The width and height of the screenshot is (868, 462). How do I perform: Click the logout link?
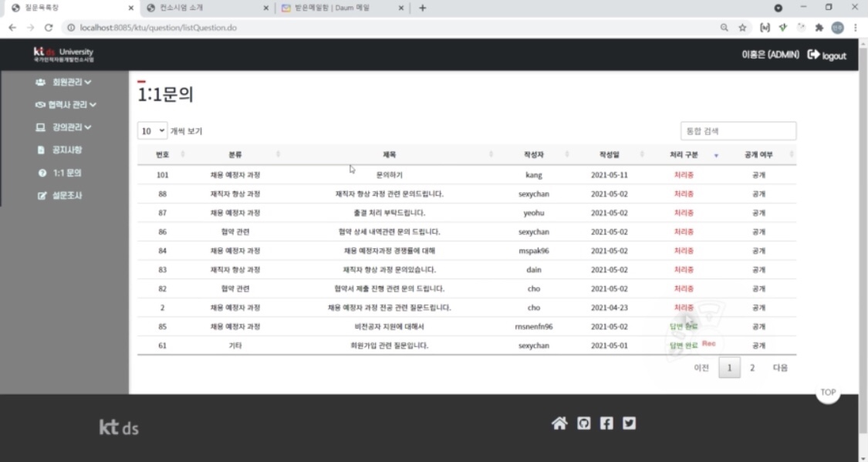(834, 56)
